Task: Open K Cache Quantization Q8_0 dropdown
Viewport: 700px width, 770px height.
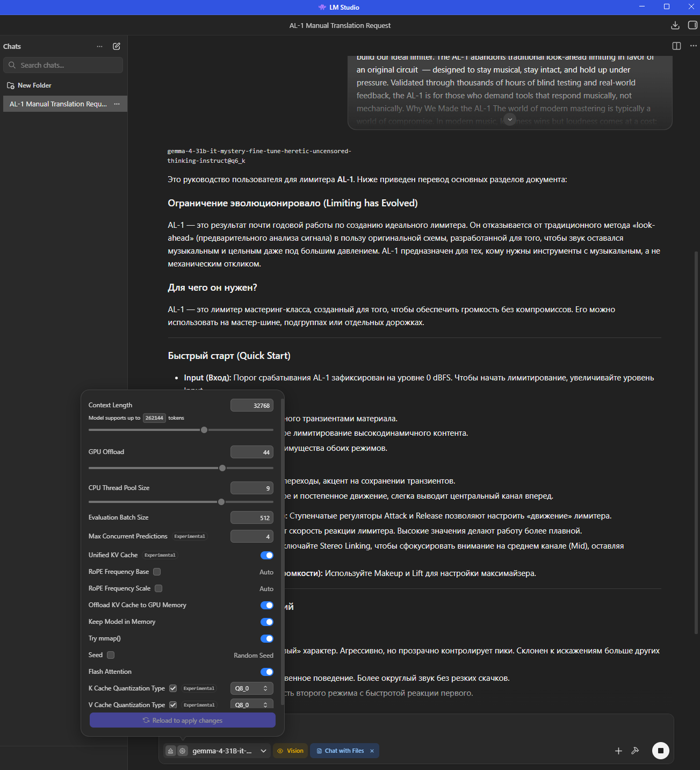Action: [251, 688]
